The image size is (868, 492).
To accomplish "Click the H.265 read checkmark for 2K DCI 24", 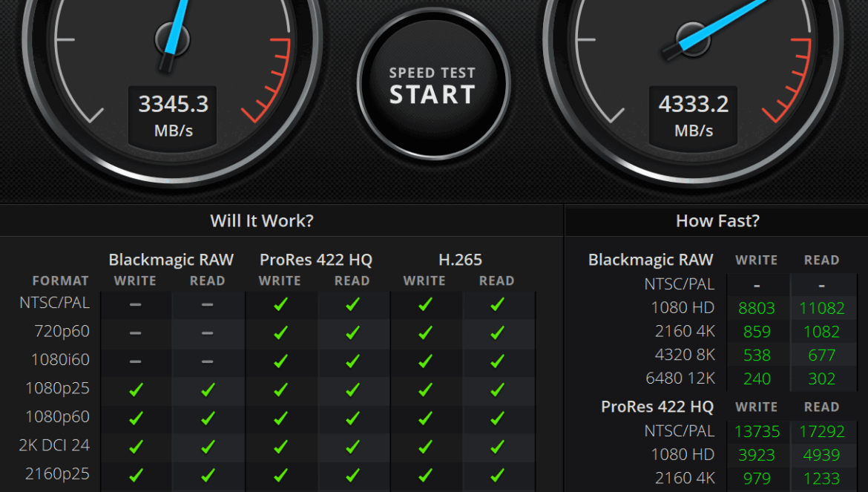I will 497,447.
